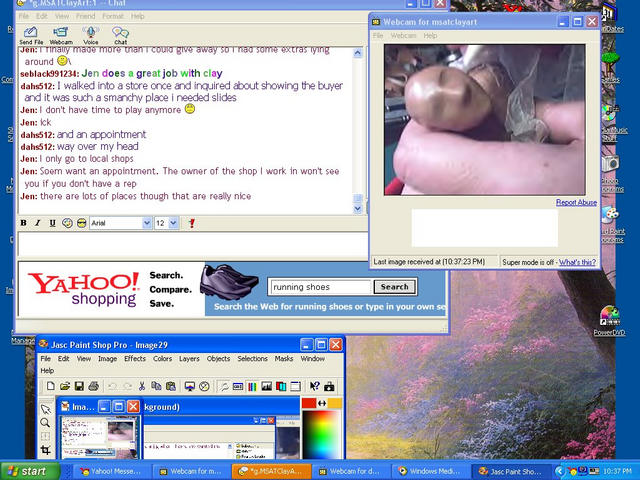This screenshot has height=480, width=640.
Task: Toggle bold formatting in chat
Action: pos(23,223)
